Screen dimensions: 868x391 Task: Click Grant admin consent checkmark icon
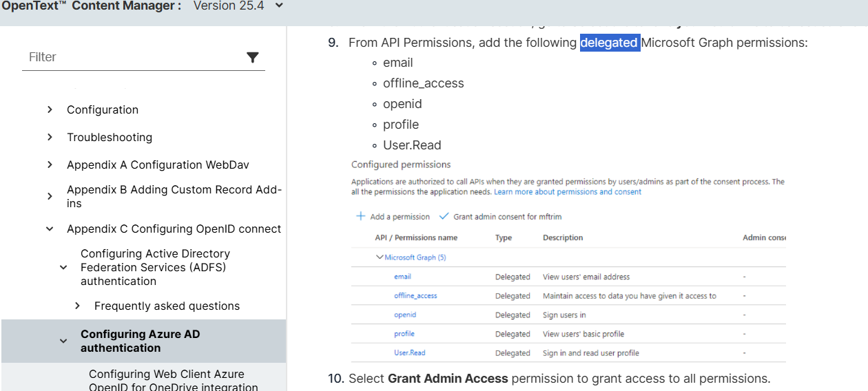pos(444,216)
